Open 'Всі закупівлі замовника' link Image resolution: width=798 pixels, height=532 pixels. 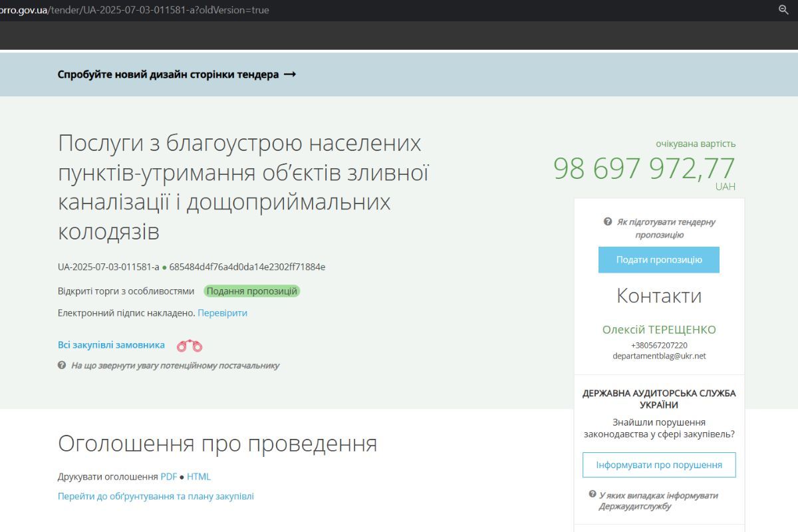[110, 345]
